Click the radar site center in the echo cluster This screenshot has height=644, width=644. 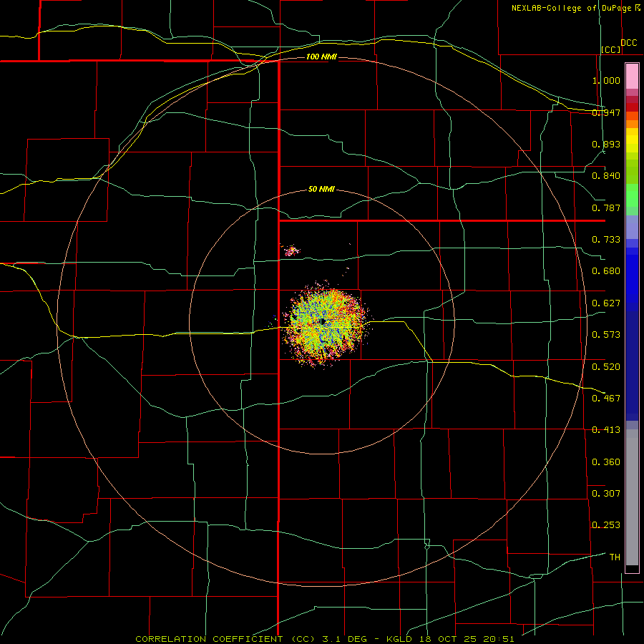323,321
